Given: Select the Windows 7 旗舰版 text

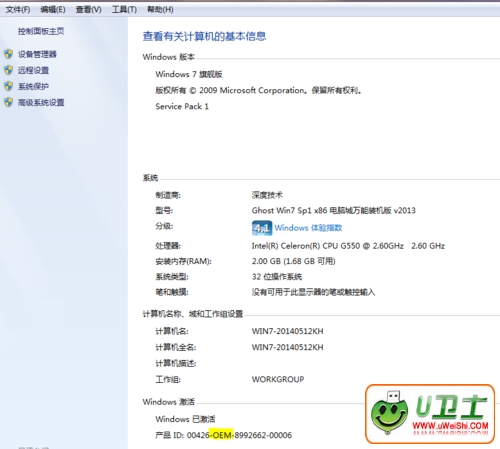Looking at the screenshot, I should pos(189,74).
